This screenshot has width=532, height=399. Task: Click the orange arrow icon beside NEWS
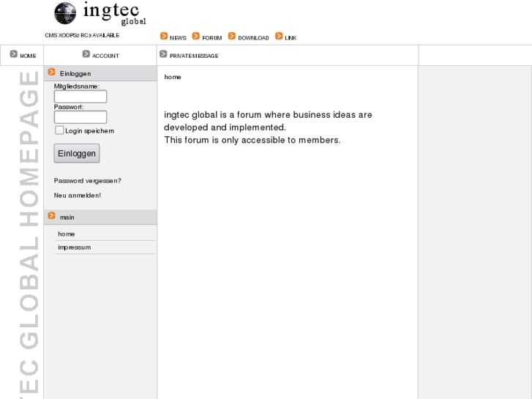coord(164,36)
